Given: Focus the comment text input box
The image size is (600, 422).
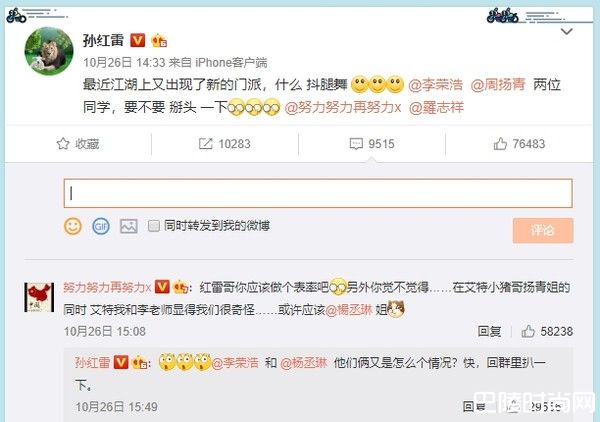Looking at the screenshot, I should pos(318,193).
